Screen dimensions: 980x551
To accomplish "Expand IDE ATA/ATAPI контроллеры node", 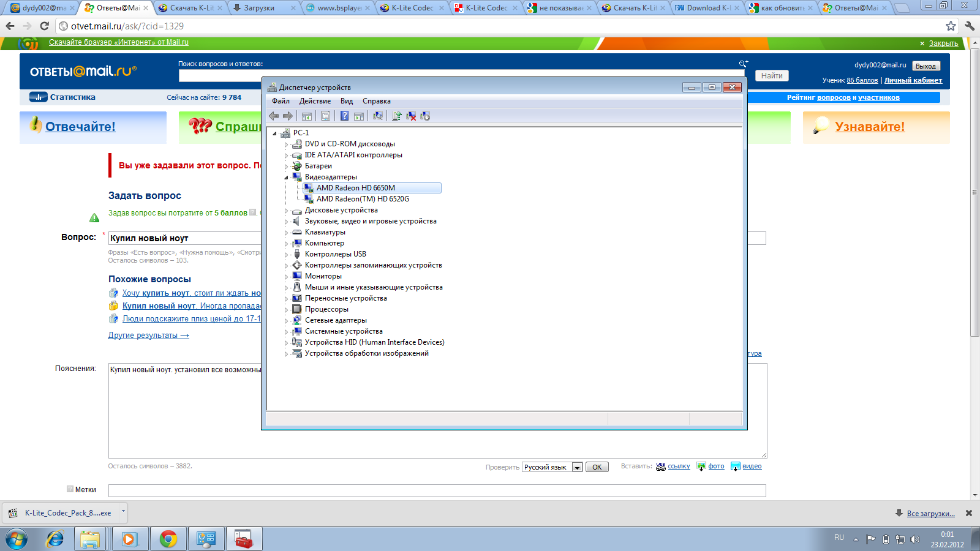I will 286,156.
